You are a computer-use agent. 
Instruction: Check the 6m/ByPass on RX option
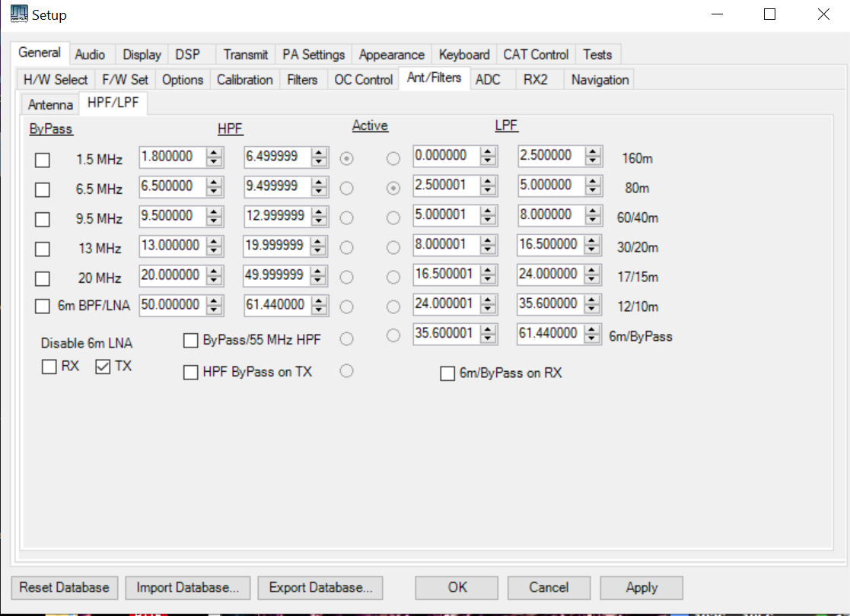[x=448, y=373]
